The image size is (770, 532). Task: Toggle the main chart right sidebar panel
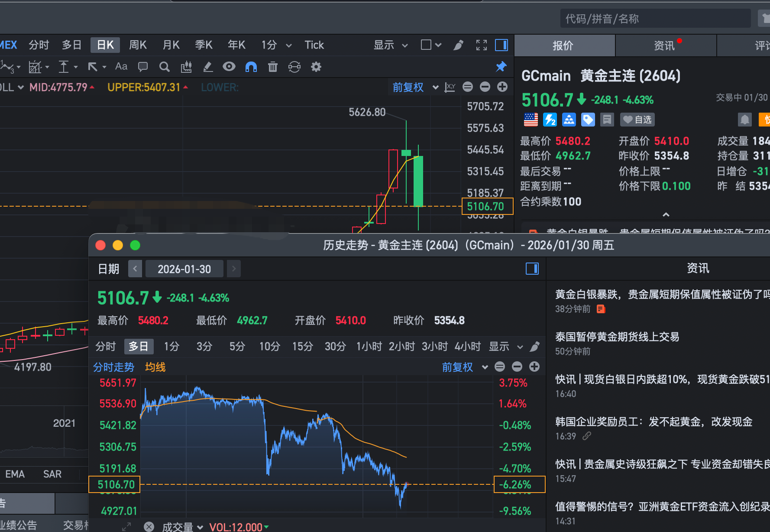[x=501, y=45]
